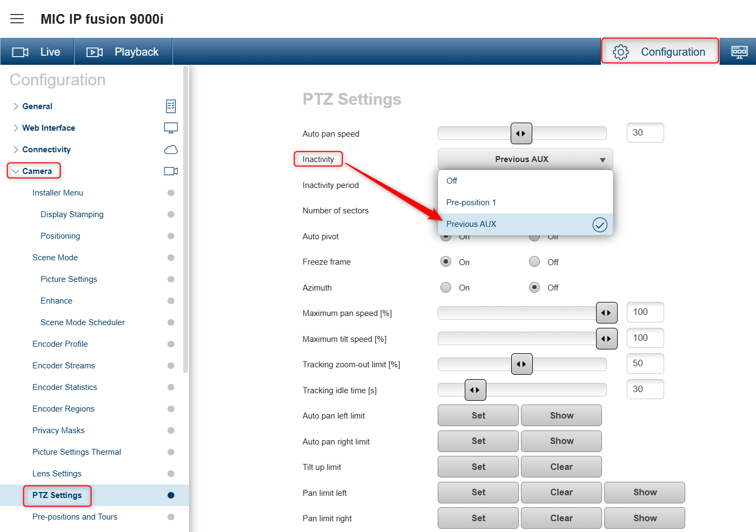Image resolution: width=756 pixels, height=532 pixels.
Task: Click the status dot for Scene Mode
Action: coord(171,258)
